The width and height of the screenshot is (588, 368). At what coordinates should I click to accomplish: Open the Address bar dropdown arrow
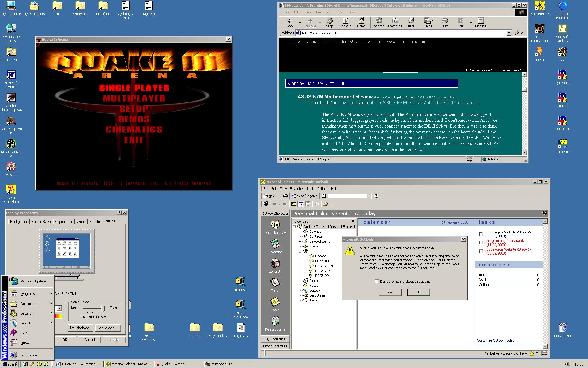pyautogui.click(x=509, y=33)
